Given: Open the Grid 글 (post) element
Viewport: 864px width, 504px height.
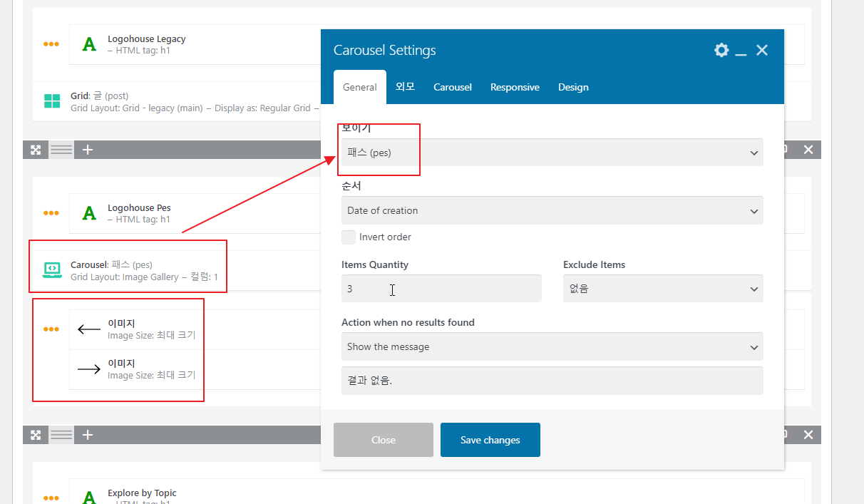Looking at the screenshot, I should pyautogui.click(x=99, y=96).
